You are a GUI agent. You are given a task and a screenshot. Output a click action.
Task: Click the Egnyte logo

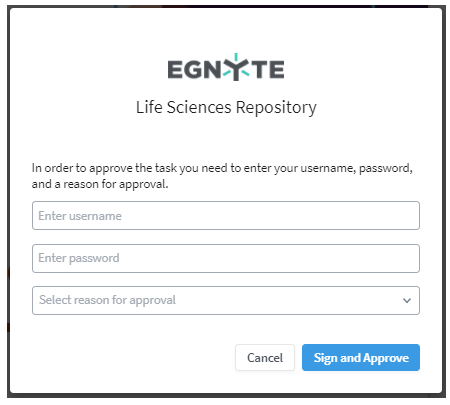tap(226, 67)
